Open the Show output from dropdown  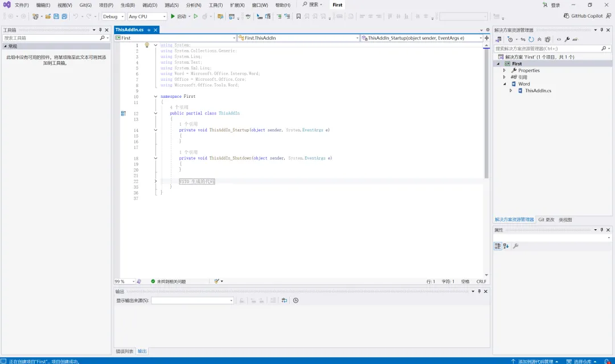[x=192, y=300]
